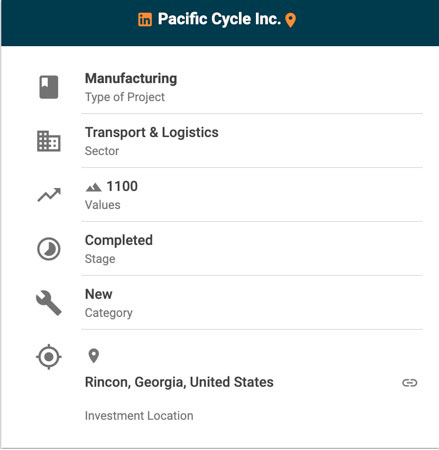Click the orange map pin in header
Viewport: 439px width, 450px height.
[x=291, y=20]
